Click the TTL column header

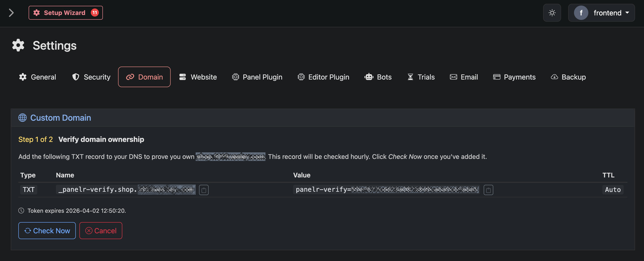[x=608, y=175]
